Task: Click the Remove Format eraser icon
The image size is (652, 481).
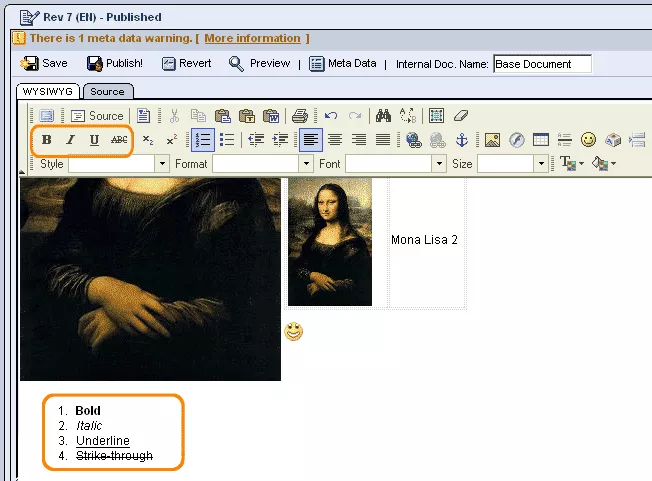Action: [461, 116]
